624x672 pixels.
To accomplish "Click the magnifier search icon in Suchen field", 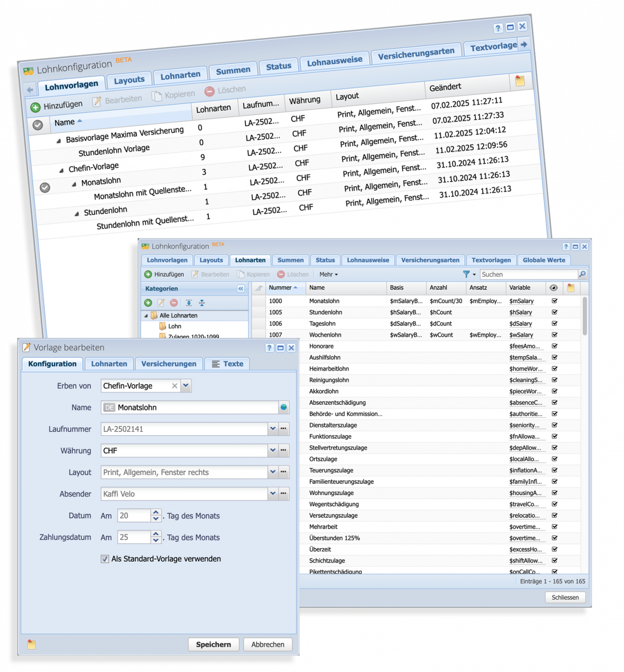I will [582, 274].
